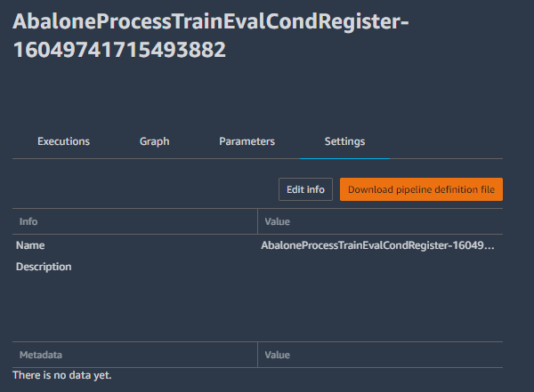
Task: Click the empty Description value cell
Action: click(x=377, y=267)
